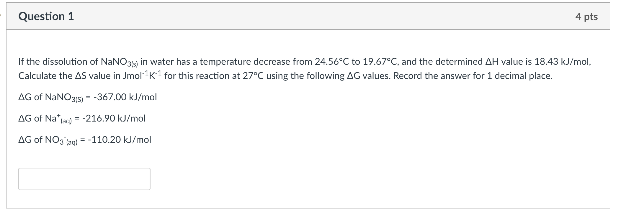Click the ΔG of Na+(aq) label

(45, 119)
